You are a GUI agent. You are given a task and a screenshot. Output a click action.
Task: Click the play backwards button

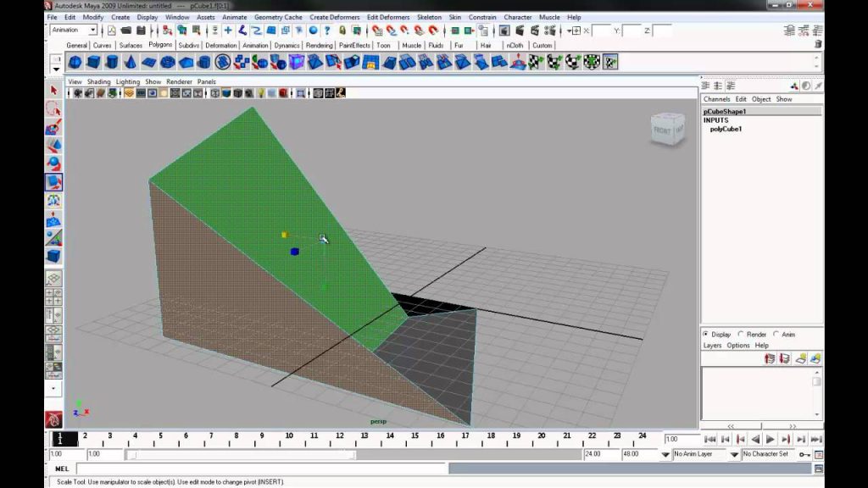[755, 440]
